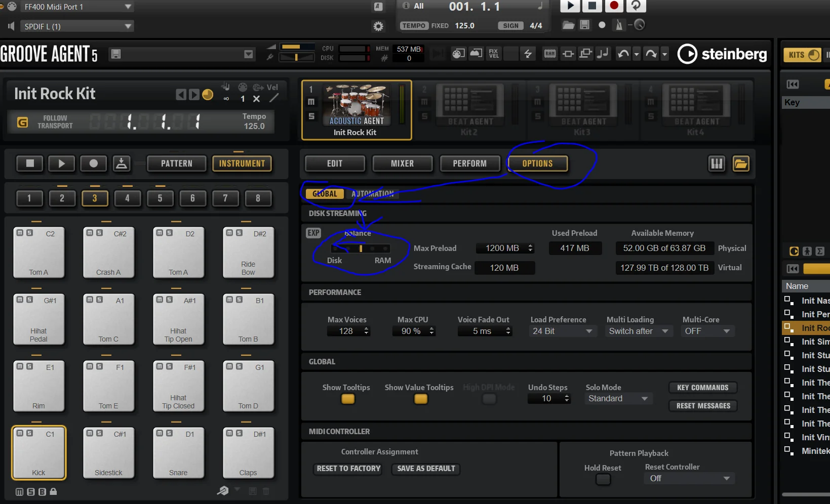Toggle the Hold Reset checkbox

click(603, 479)
